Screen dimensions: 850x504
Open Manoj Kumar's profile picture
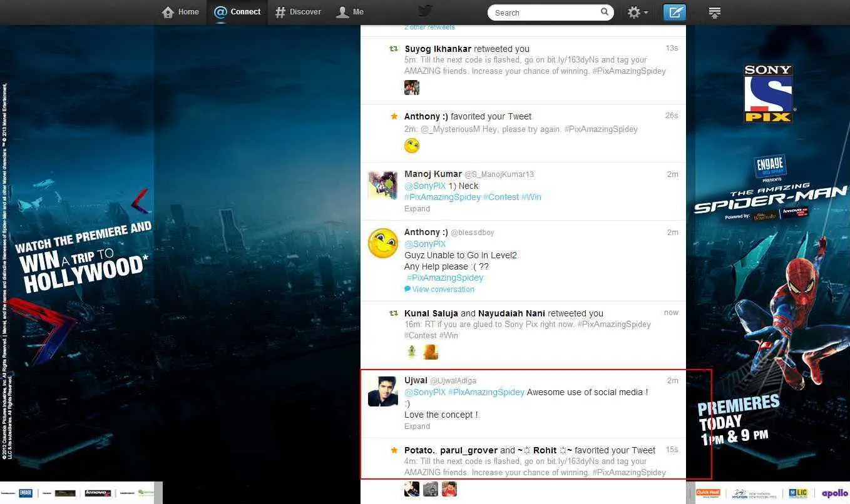pyautogui.click(x=383, y=185)
